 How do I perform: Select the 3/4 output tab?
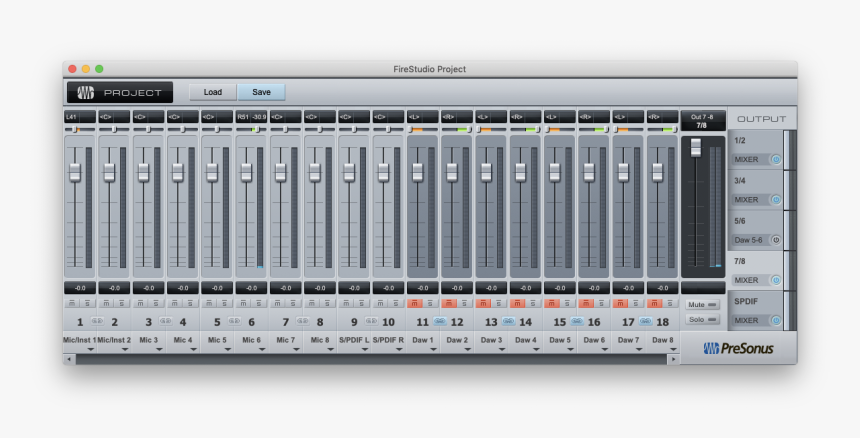[x=756, y=190]
